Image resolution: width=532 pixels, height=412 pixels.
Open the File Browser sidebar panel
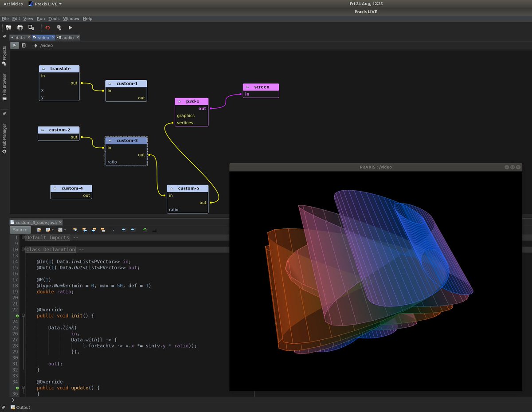pos(4,84)
